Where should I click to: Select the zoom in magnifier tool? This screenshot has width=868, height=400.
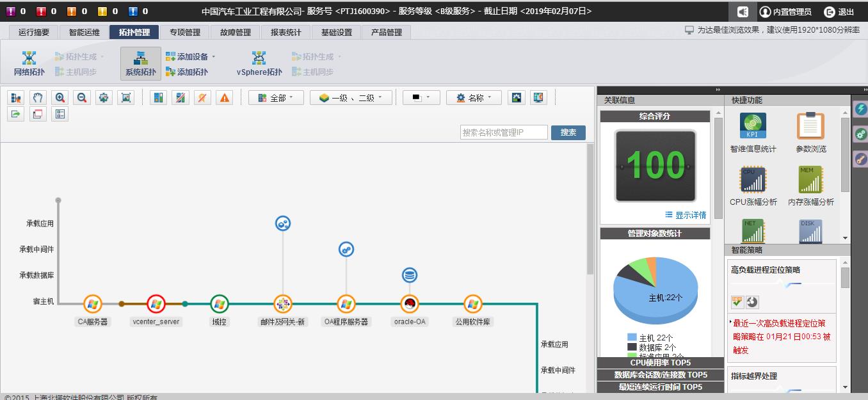coord(60,97)
